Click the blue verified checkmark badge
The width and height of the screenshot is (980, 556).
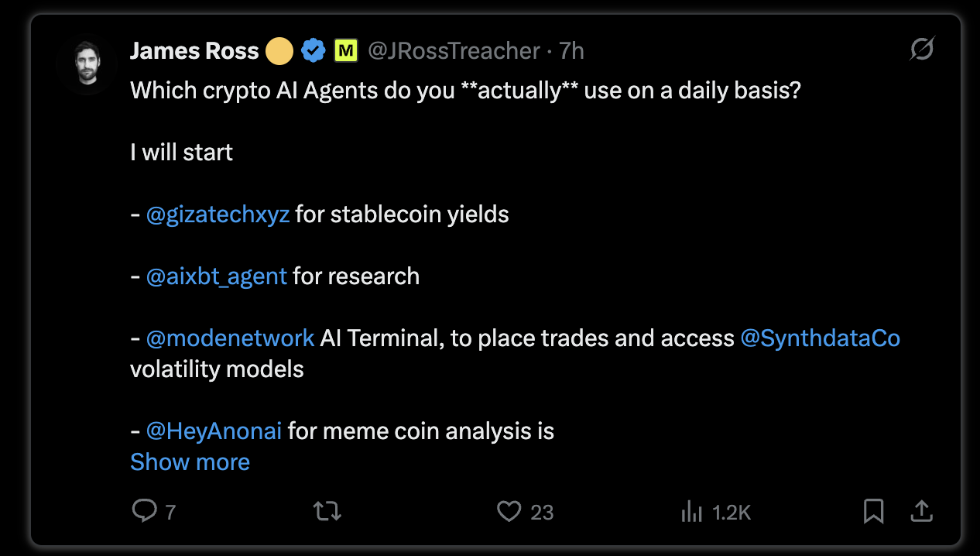[313, 51]
